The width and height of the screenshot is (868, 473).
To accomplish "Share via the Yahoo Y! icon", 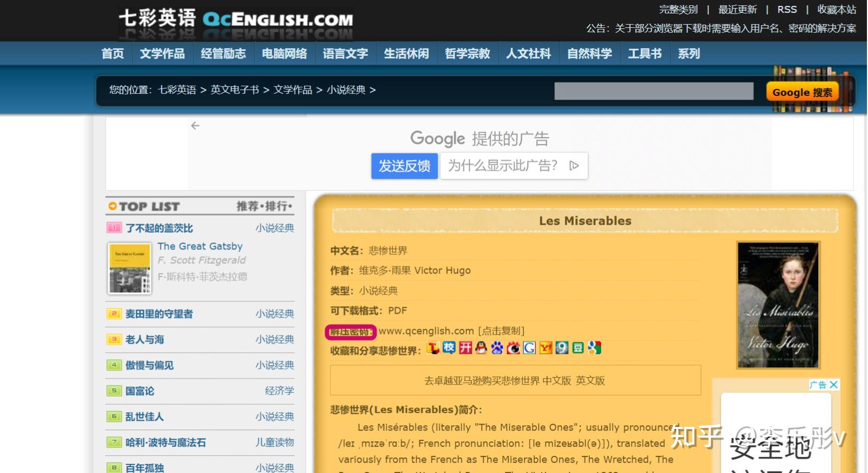I will (545, 348).
